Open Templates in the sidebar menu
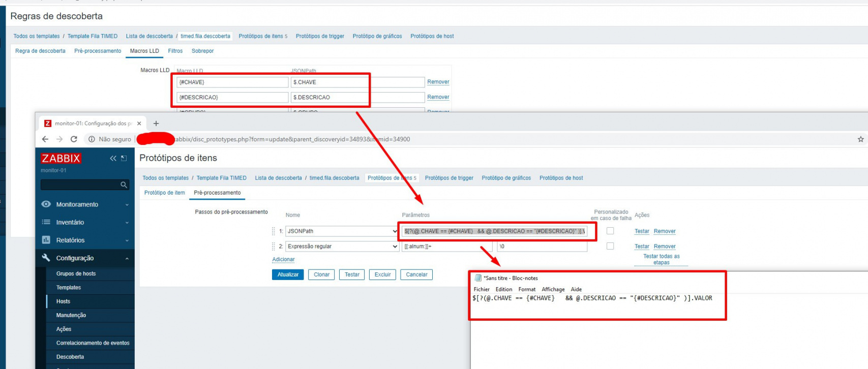The height and width of the screenshot is (369, 868). coord(69,288)
